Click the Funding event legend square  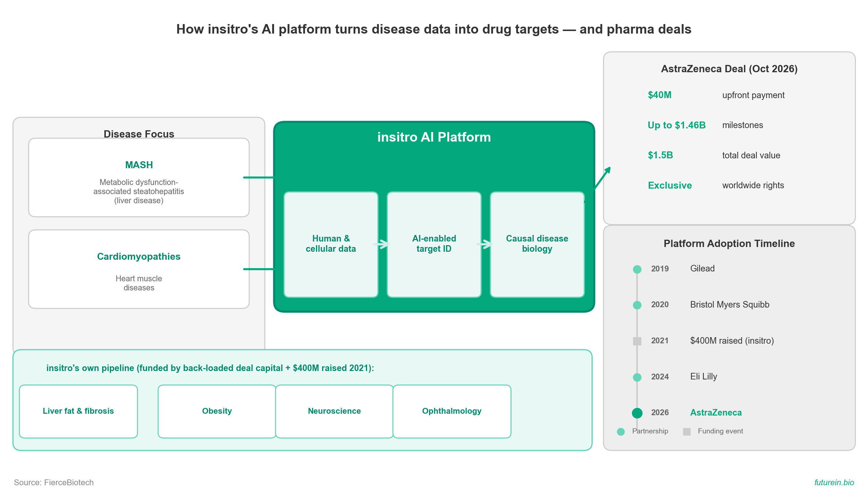(687, 432)
